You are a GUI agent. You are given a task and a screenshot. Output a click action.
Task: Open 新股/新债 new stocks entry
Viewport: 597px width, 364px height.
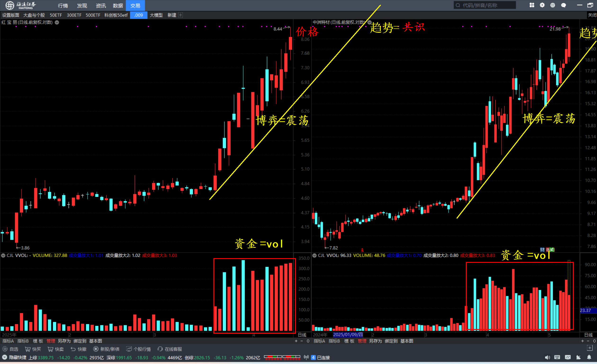[106, 349]
